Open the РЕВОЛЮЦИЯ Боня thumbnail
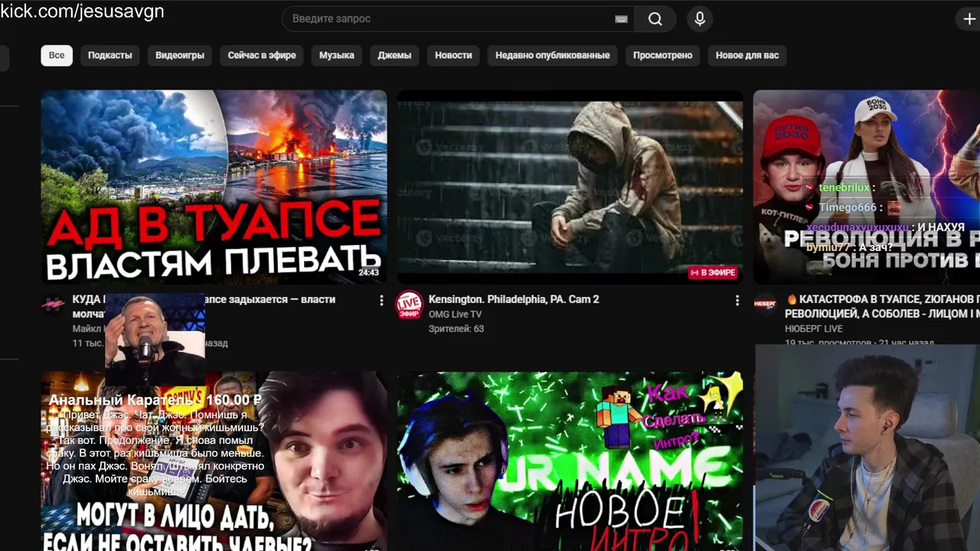 (867, 187)
